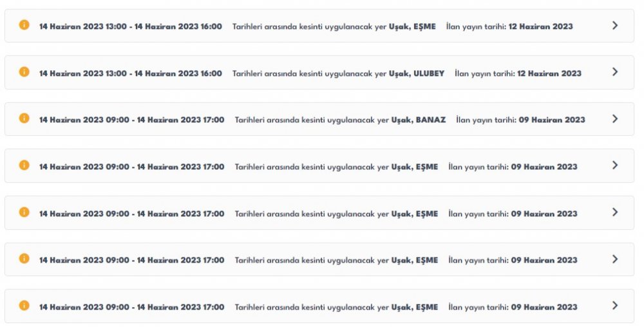This screenshot has height=327, width=644.
Task: Open the Uşak, BANAZ outage details chevron
Action: (x=615, y=118)
